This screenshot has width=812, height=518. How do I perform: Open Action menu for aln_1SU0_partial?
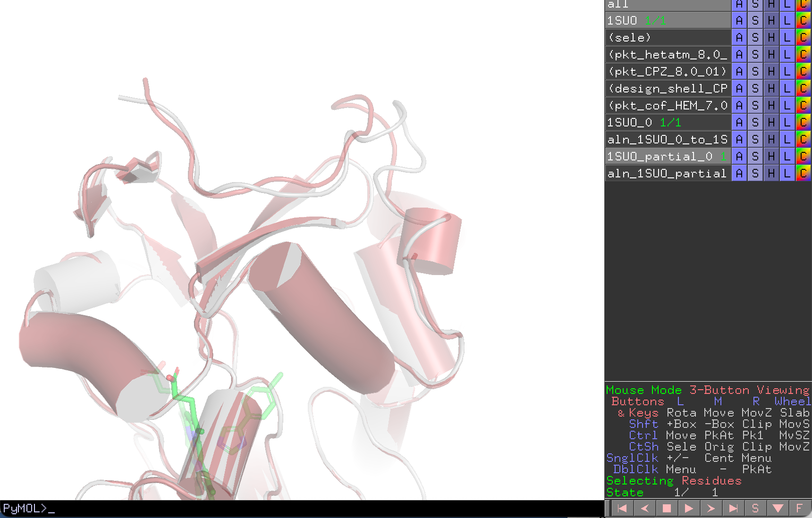point(739,173)
